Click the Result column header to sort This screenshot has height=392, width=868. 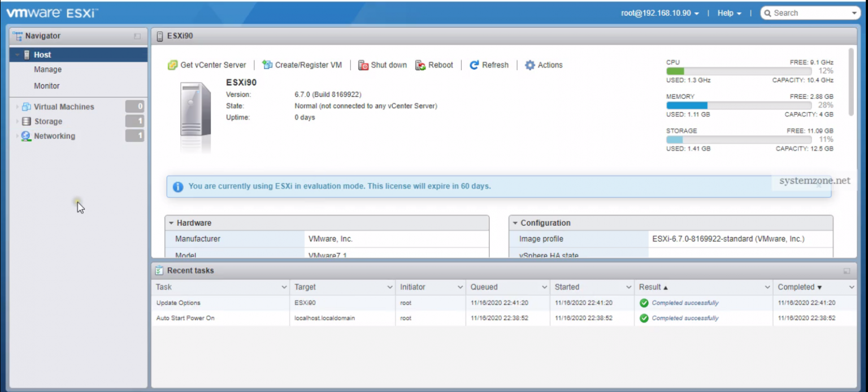click(x=651, y=287)
